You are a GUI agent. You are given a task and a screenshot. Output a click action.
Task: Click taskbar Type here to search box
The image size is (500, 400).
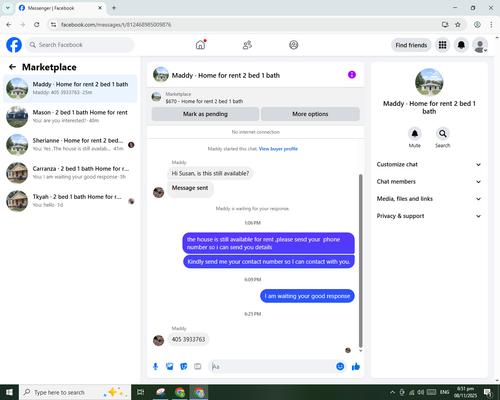75,392
